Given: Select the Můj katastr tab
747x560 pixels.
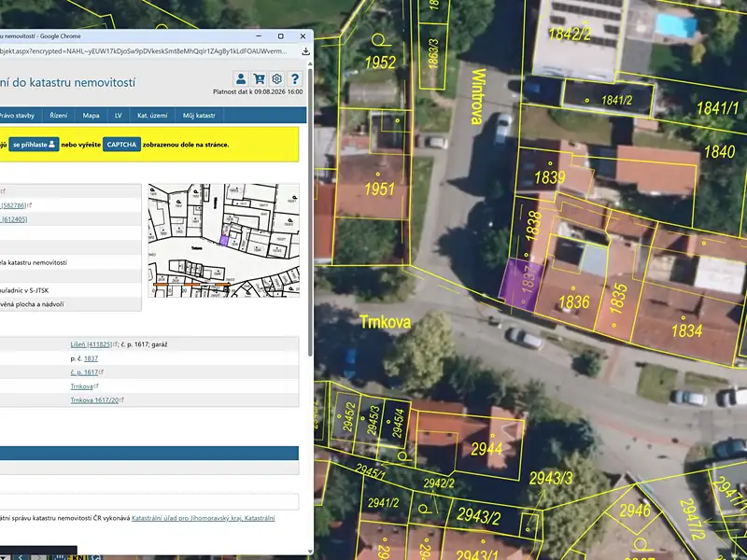Looking at the screenshot, I should (199, 115).
